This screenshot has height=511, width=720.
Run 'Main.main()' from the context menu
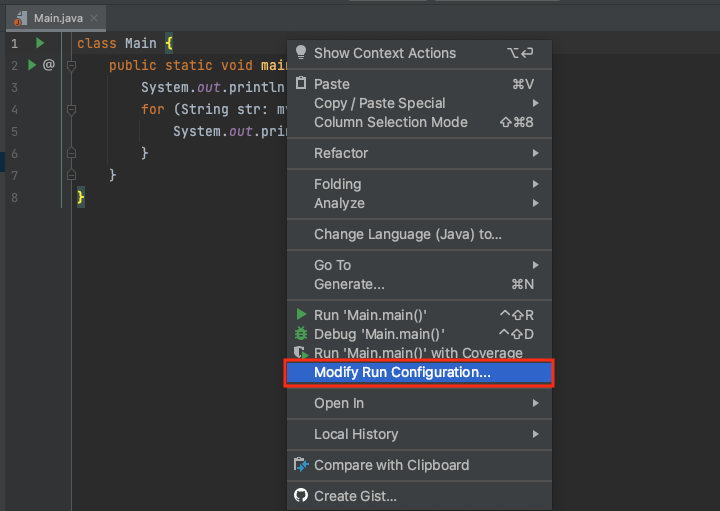tap(419, 315)
